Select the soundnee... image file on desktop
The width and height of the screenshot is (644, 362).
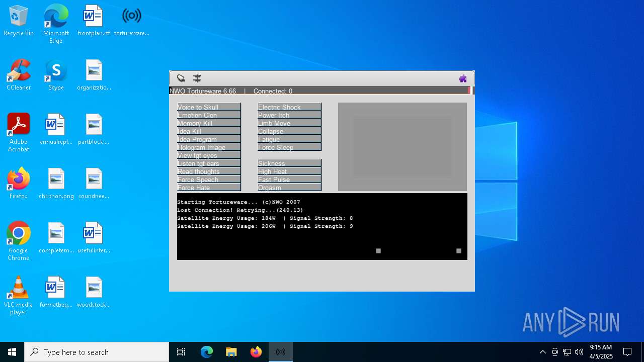94,184
